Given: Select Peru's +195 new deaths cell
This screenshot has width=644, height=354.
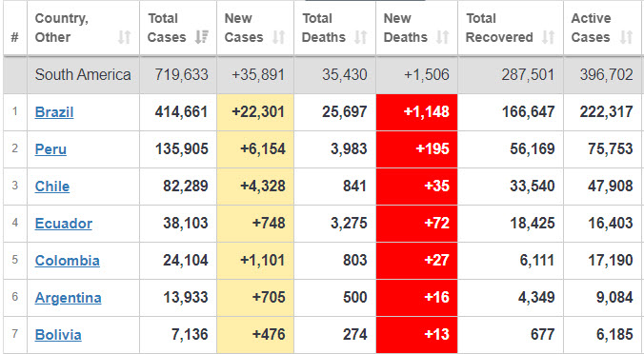Looking at the screenshot, I should [416, 148].
